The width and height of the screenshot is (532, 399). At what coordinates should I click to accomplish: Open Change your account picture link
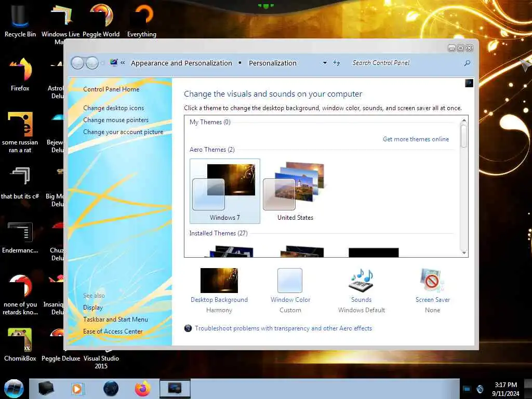tap(123, 132)
